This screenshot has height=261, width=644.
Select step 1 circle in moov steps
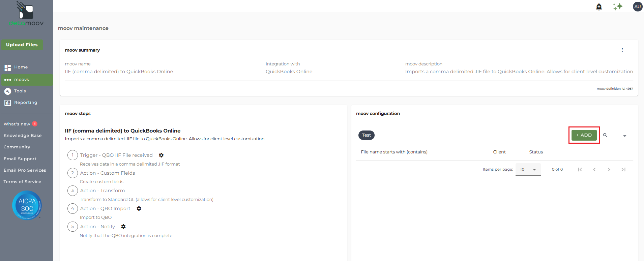(x=72, y=155)
